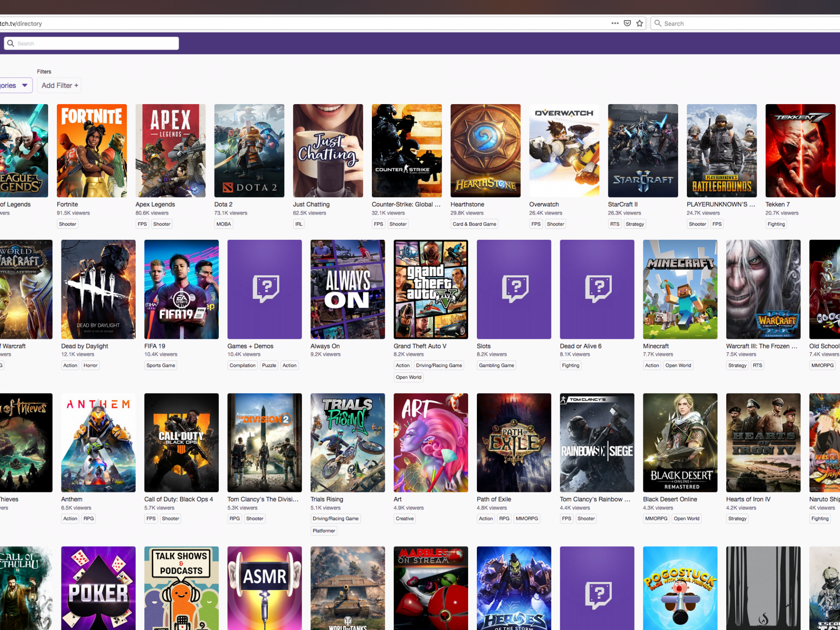Screen dimensions: 840x630
Task: Click the bookmark star icon in address bar
Action: pos(640,23)
